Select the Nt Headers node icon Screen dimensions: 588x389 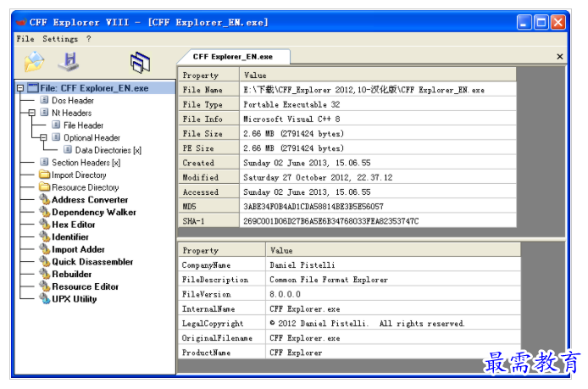(44, 113)
